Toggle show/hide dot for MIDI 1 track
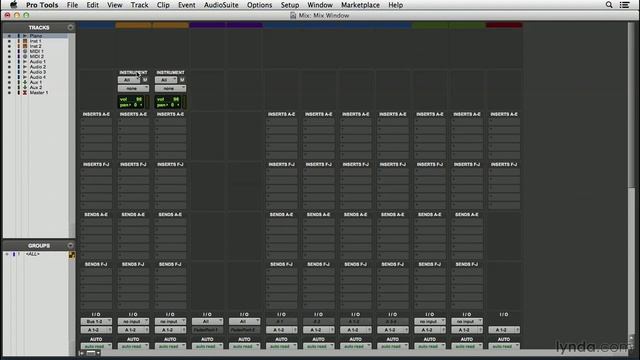This screenshot has height=360, width=640. click(x=9, y=51)
